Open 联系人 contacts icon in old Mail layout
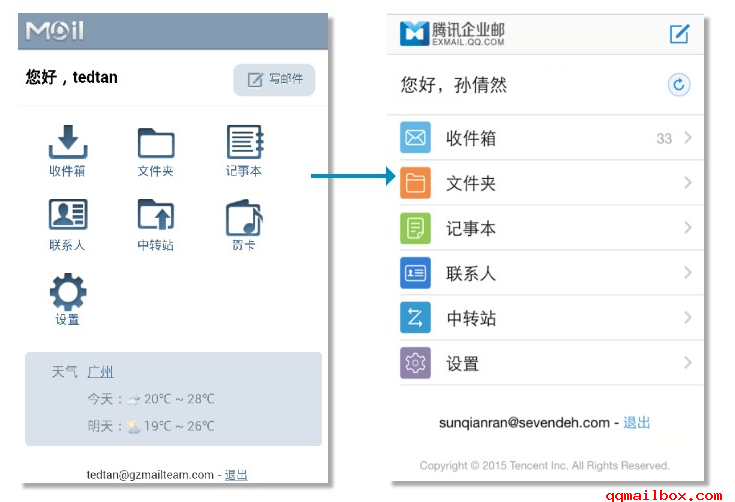The width and height of the screenshot is (735, 502). [x=68, y=214]
